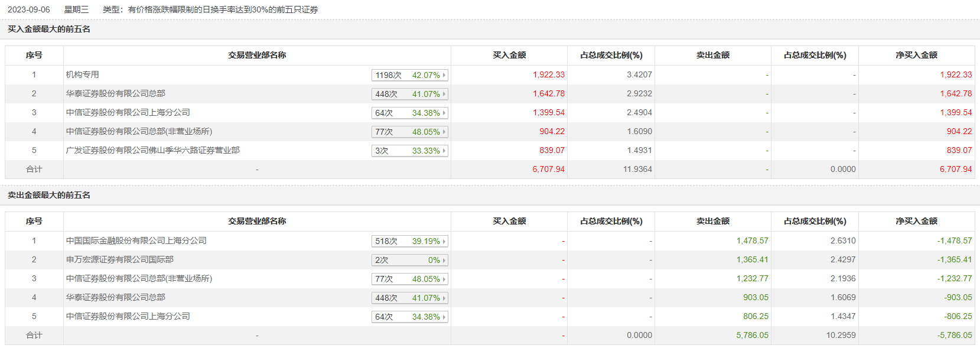Select buy amount 1,922.33 for 机构专用
980x348 pixels.
[x=549, y=74]
